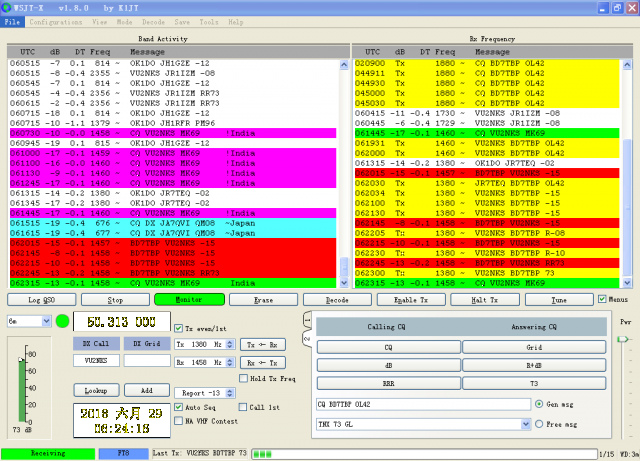Select 062315 CQ VU2NKS MK69 row in Band Activity
The width and height of the screenshot is (640, 461).
173,283
